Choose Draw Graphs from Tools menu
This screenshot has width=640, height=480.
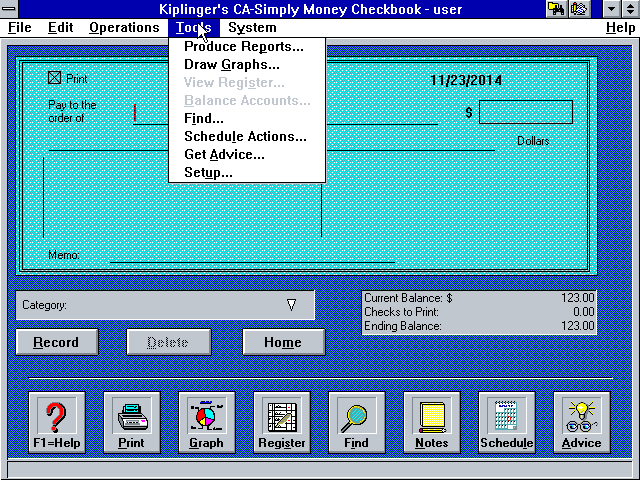pyautogui.click(x=247, y=64)
